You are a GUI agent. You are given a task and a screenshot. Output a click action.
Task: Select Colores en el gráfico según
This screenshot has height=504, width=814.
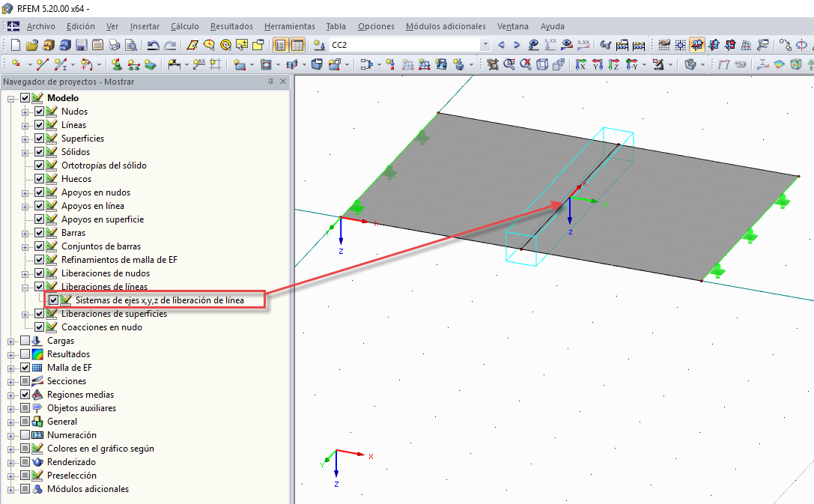[100, 449]
